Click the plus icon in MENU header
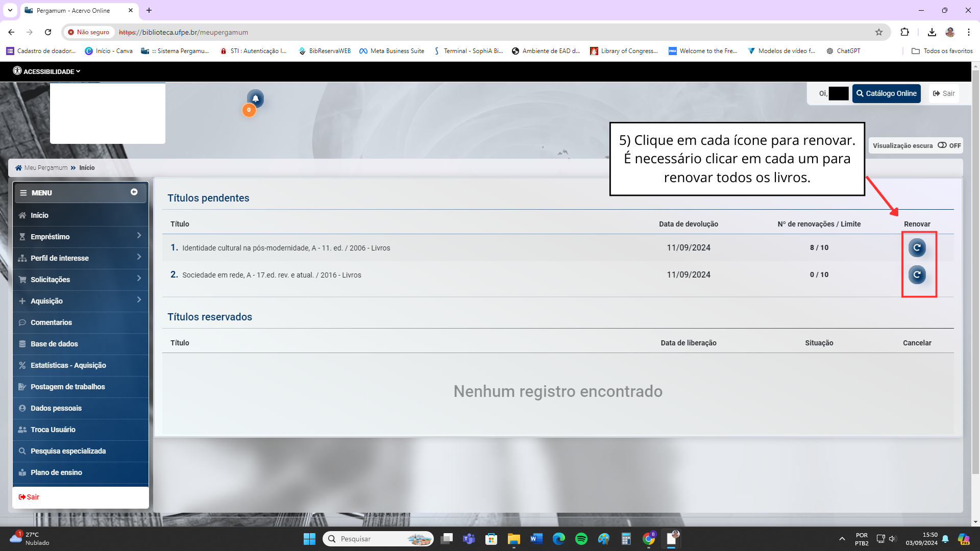This screenshot has width=980, height=551. tap(134, 192)
